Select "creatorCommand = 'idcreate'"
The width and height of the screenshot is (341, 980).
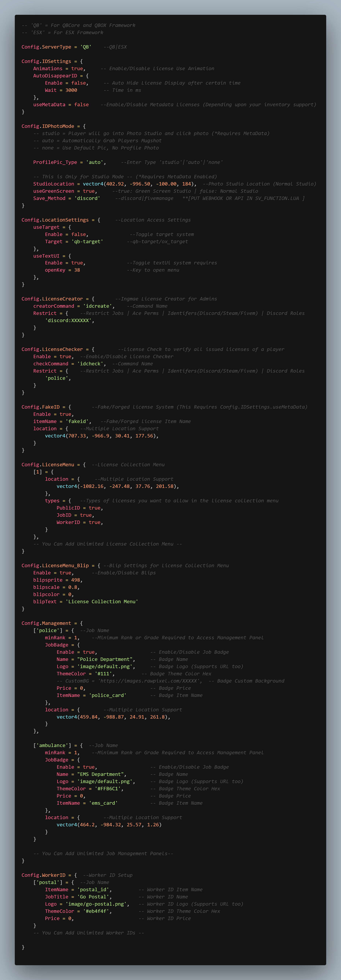73,307
